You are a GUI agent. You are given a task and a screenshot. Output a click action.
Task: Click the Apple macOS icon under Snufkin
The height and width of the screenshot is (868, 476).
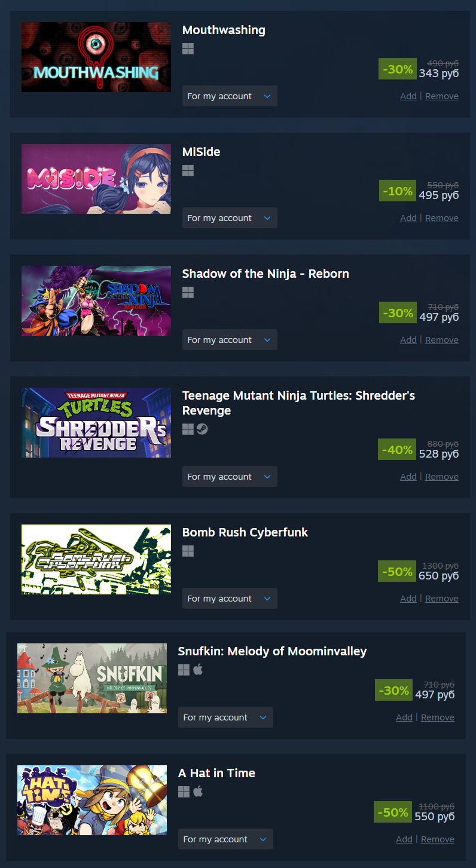click(198, 670)
